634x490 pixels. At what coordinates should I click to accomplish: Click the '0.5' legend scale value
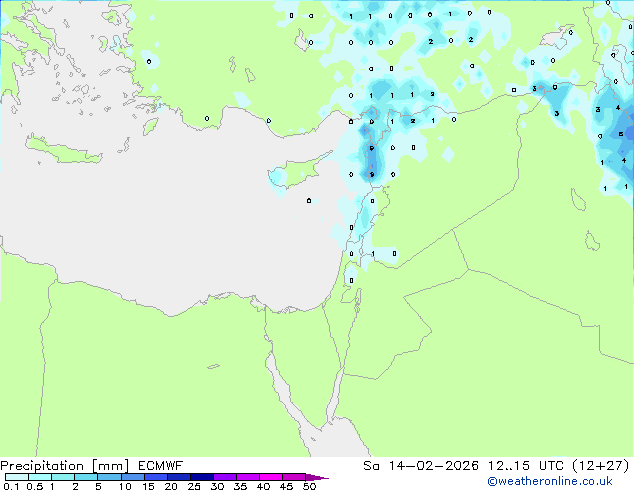tap(35, 486)
